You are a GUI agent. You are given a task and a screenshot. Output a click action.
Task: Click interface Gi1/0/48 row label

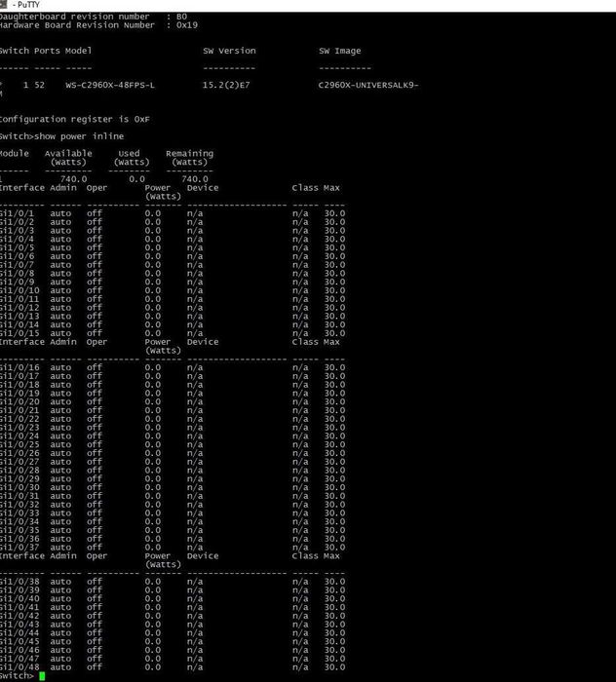(19, 667)
